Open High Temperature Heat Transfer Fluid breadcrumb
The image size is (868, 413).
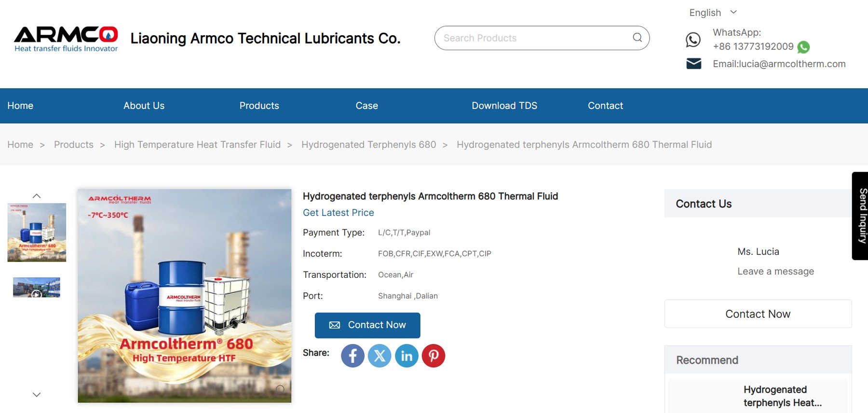point(197,145)
